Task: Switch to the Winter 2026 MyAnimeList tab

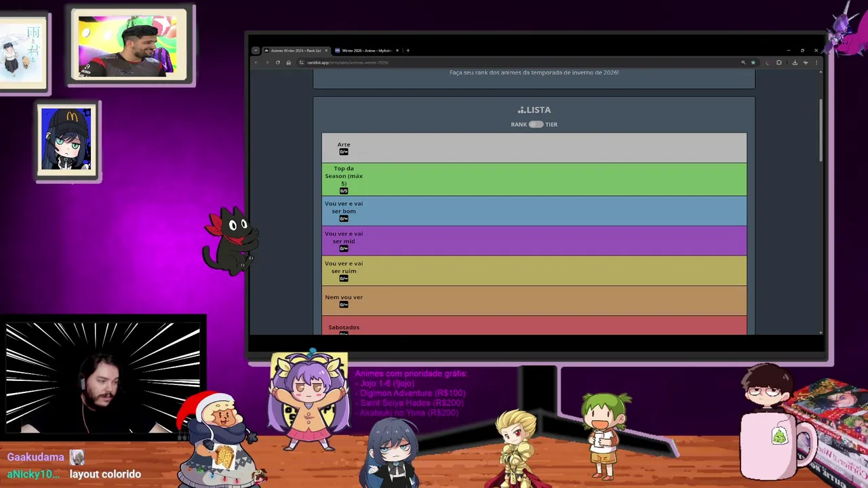Action: tap(366, 50)
